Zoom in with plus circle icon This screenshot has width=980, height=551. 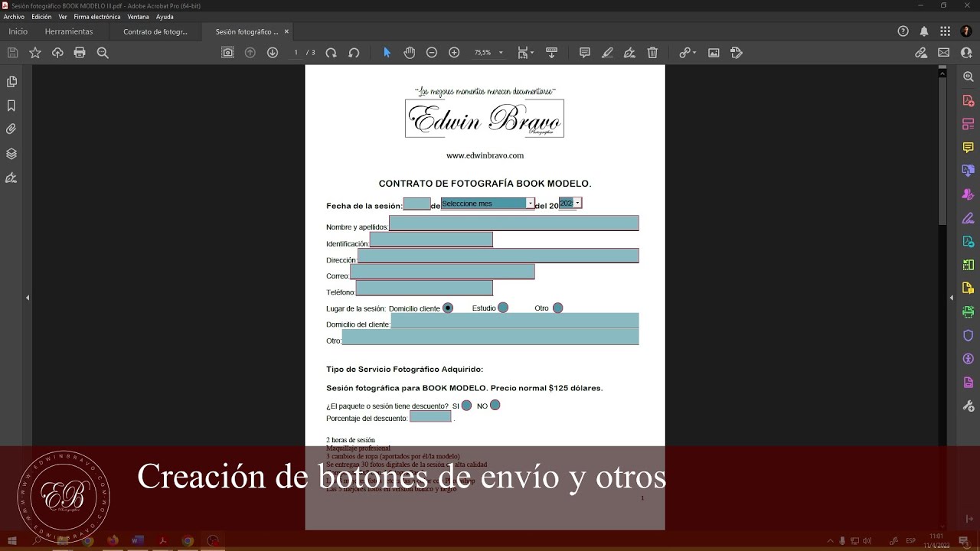click(x=454, y=53)
